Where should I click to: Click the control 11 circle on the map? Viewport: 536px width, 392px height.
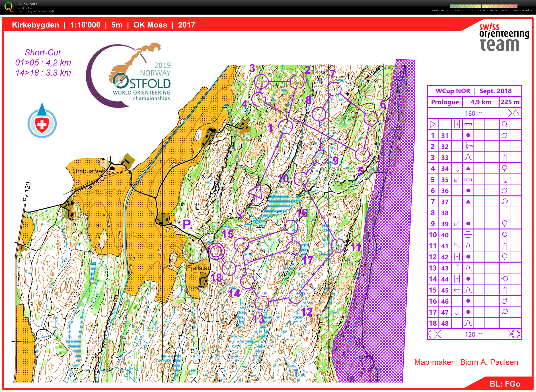click(338, 246)
